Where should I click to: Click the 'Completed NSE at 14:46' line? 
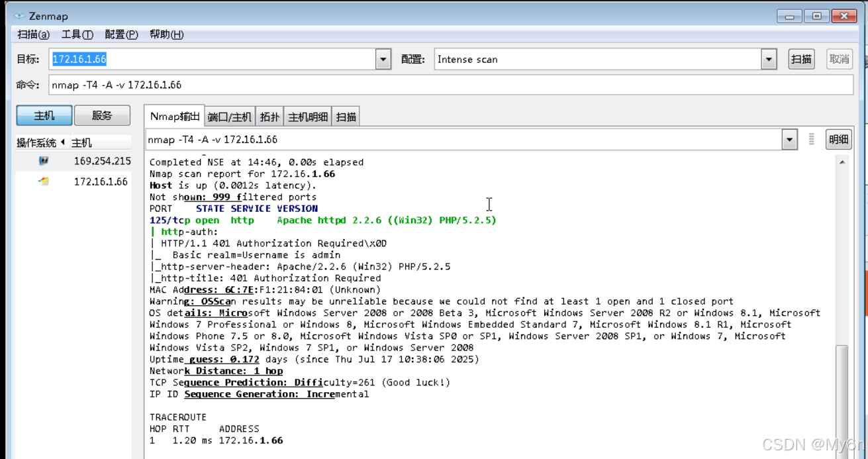257,162
